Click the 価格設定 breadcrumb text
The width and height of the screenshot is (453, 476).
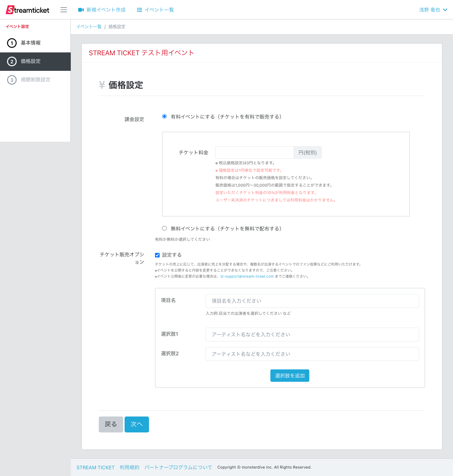[x=117, y=27]
